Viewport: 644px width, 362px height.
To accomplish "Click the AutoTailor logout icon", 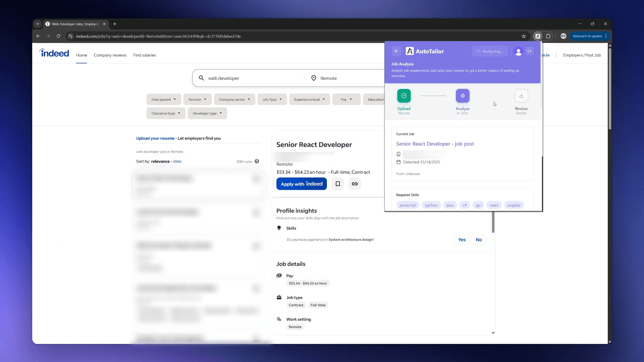I will coord(530,51).
